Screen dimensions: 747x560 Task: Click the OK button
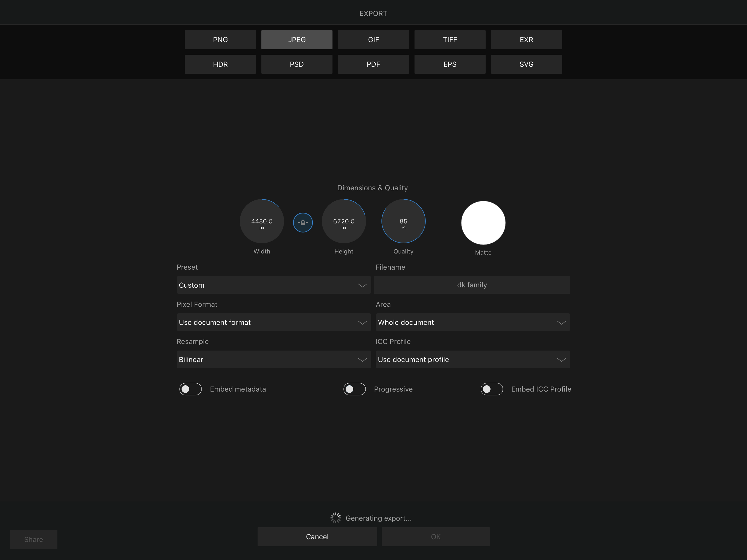click(x=436, y=537)
